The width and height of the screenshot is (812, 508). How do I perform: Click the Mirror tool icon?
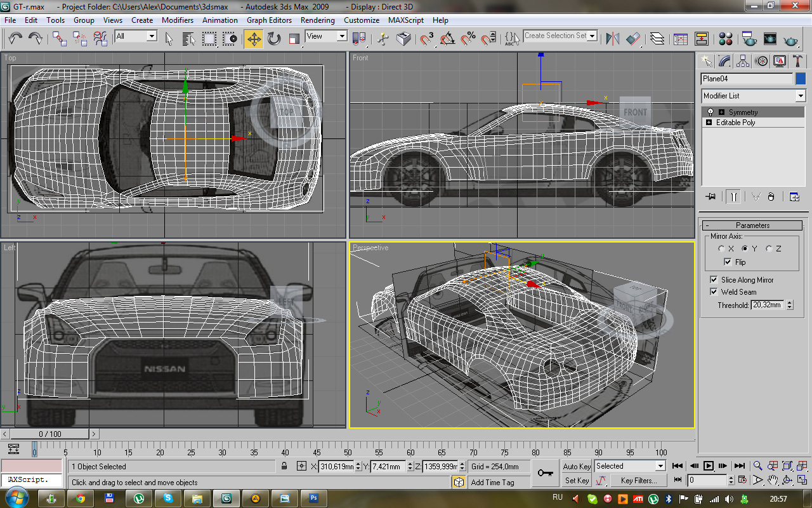[x=613, y=39]
